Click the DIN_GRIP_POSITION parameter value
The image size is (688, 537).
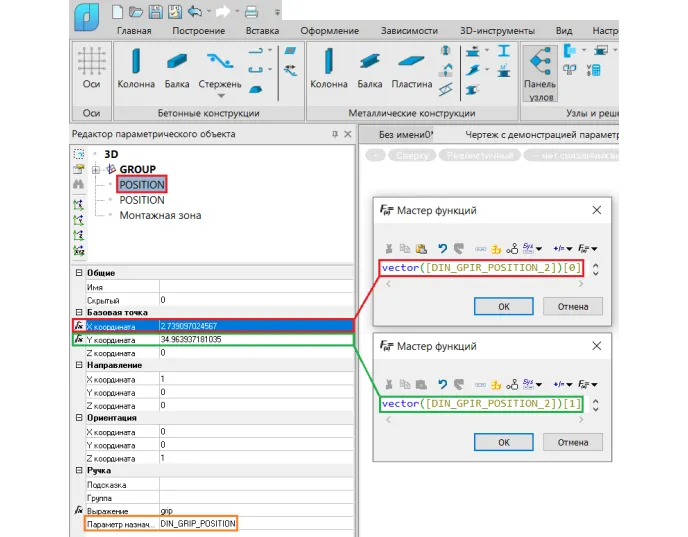[x=198, y=523]
